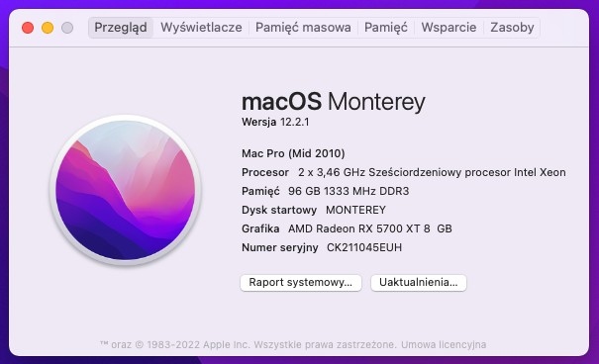Minimize window using yellow button
Viewport: 599px width, 364px height.
pyautogui.click(x=48, y=28)
